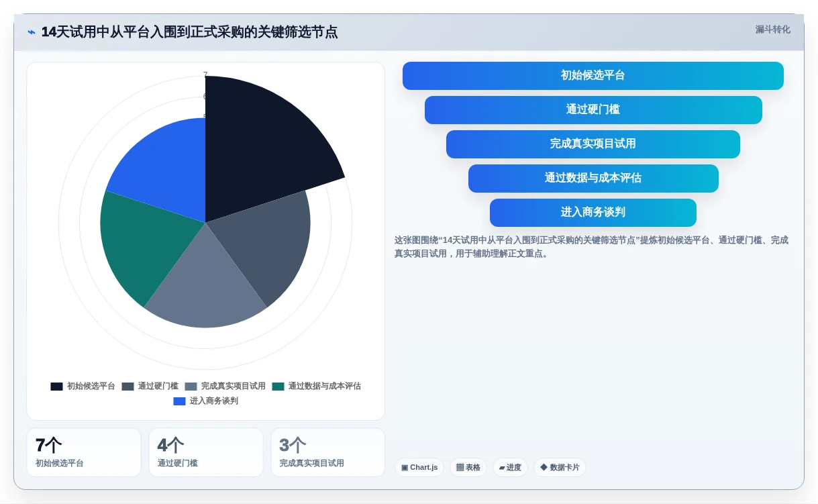
Task: Toggle the 通过硬门槛 legend swatch
Action: pos(127,387)
